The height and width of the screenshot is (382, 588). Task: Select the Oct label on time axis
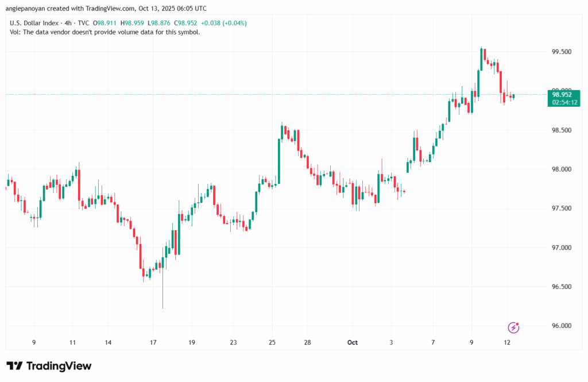pos(353,342)
